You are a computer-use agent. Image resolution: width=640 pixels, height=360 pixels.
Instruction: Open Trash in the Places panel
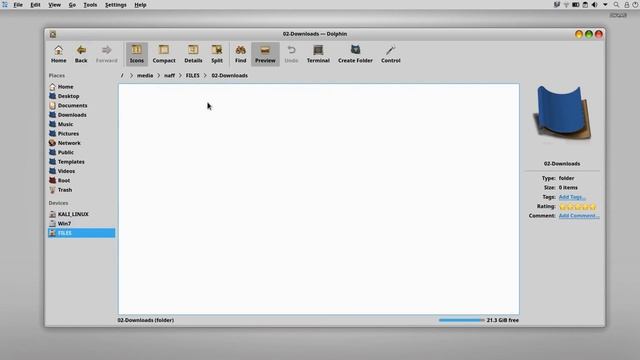click(81, 190)
